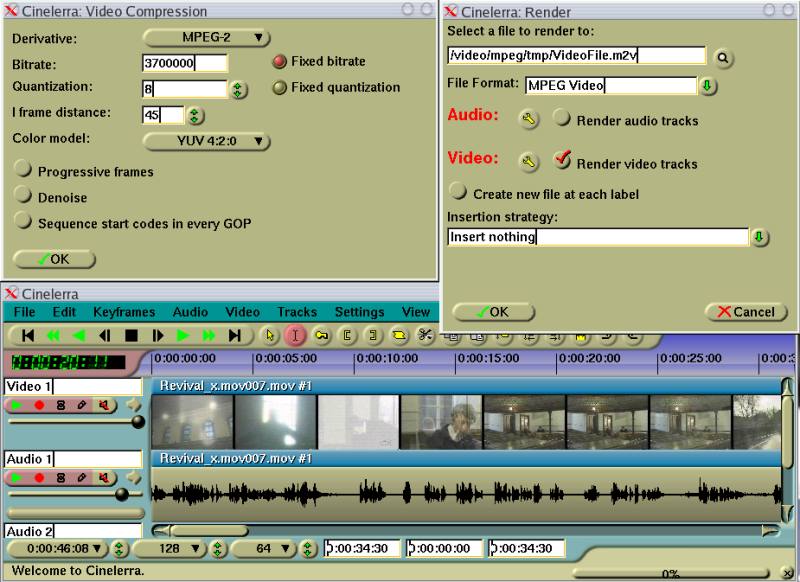Set the out point with the right bracket icon
Screen dimensions: 800x582
[373, 335]
